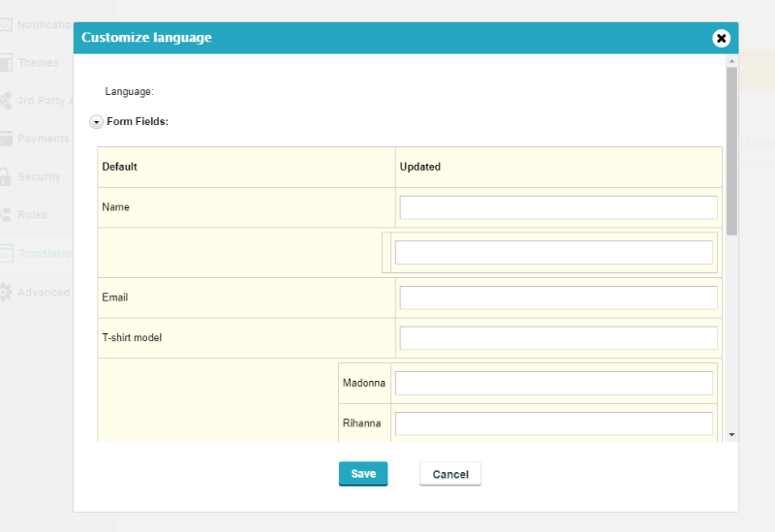Click the Madonna translation field
The height and width of the screenshot is (532, 775).
coord(553,383)
